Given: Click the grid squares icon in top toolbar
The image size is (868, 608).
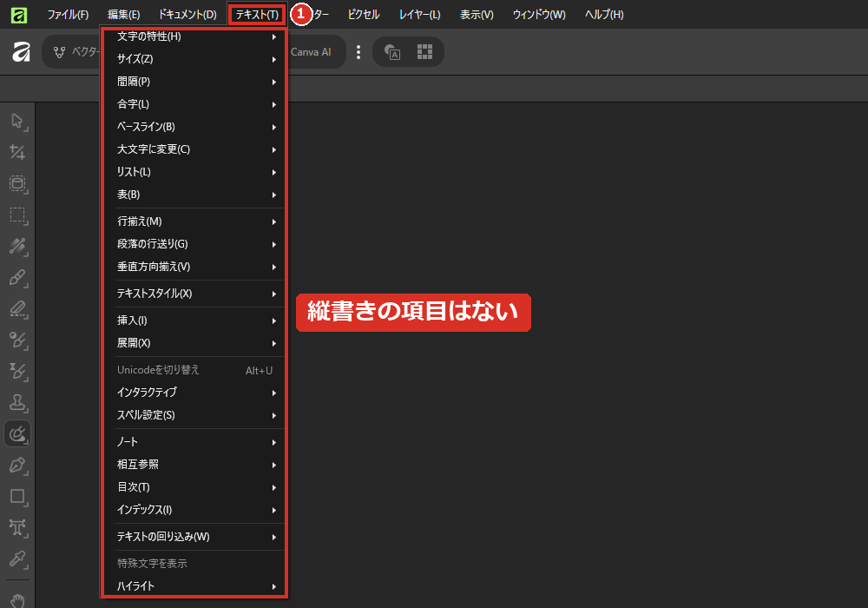Looking at the screenshot, I should pyautogui.click(x=424, y=52).
